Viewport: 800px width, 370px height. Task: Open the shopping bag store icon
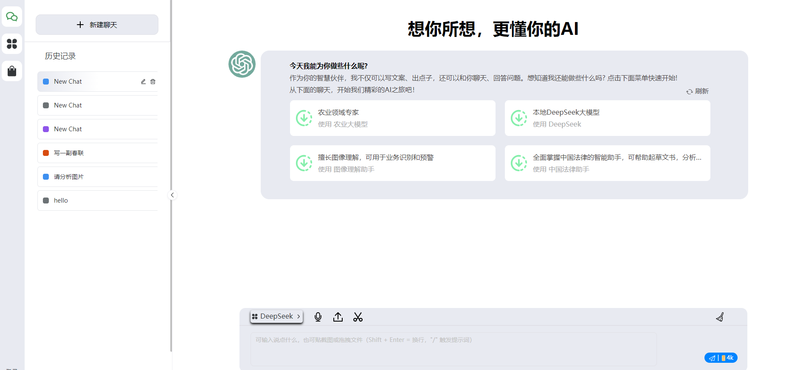coord(12,71)
